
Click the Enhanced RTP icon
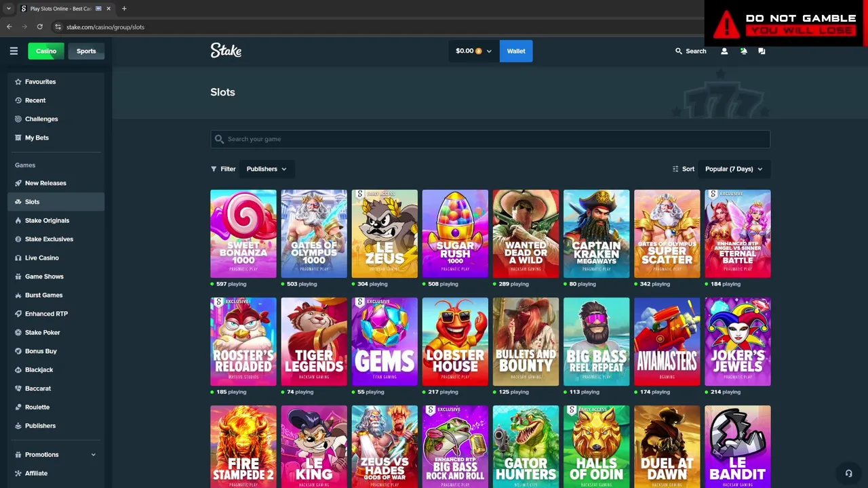click(x=18, y=314)
